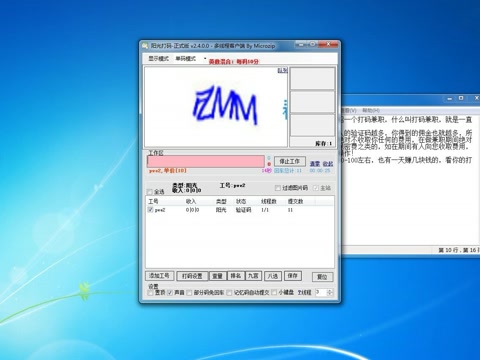
Task: Click the thread count spinner arrows
Action: tap(330, 292)
